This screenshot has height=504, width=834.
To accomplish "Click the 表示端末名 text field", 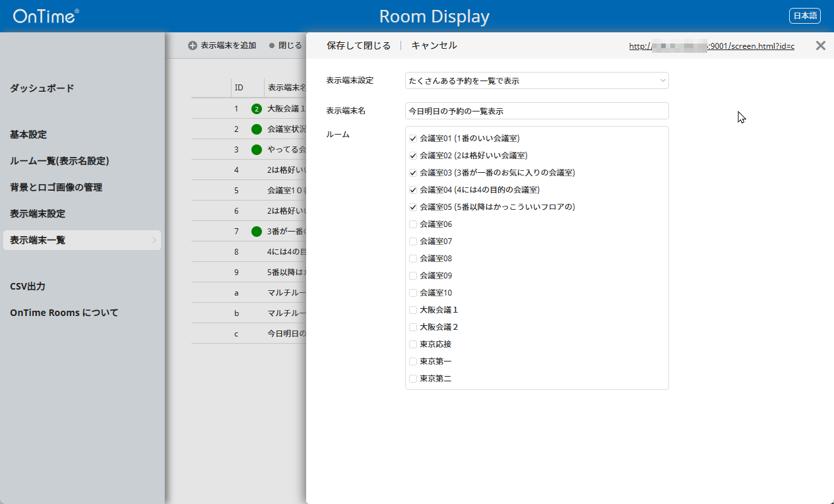I will [536, 111].
